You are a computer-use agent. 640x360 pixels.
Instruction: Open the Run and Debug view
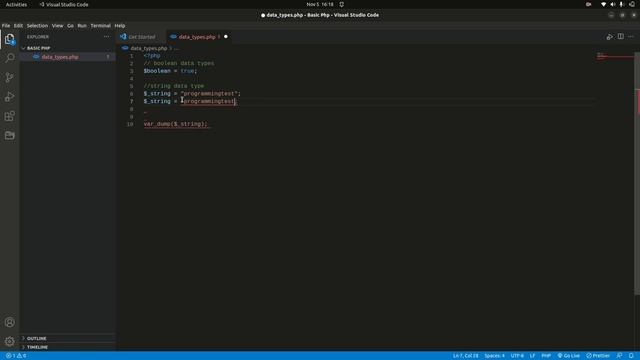click(9, 97)
